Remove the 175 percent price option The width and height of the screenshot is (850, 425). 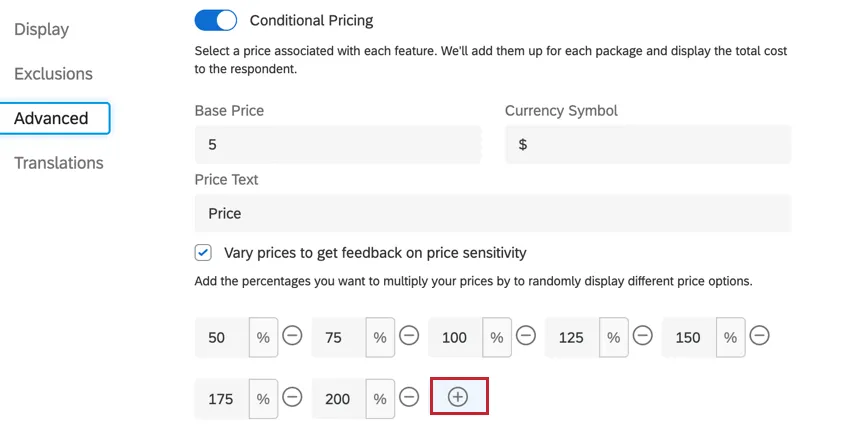pyautogui.click(x=292, y=398)
